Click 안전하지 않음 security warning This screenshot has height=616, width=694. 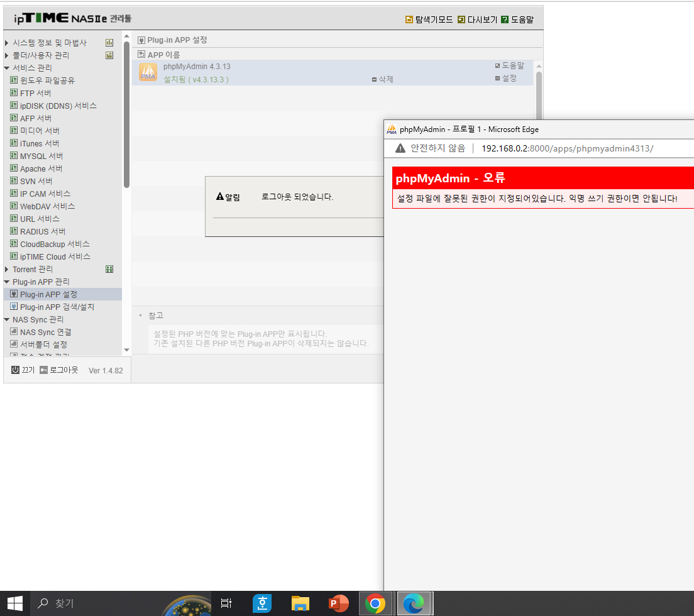point(430,148)
